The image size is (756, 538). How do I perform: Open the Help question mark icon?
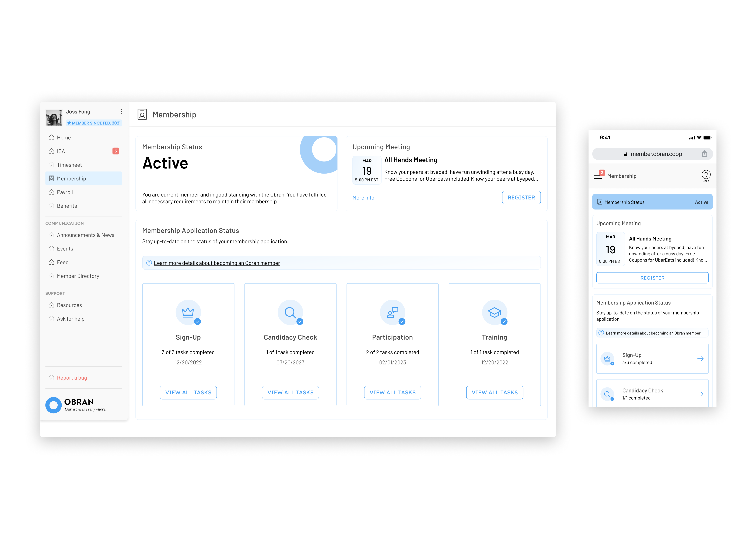(706, 176)
